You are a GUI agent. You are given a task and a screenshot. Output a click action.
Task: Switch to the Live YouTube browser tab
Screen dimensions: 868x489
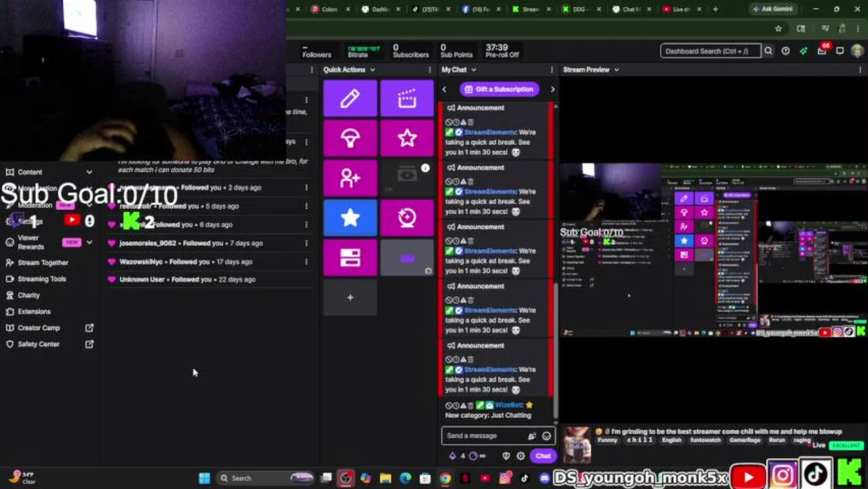(x=679, y=9)
